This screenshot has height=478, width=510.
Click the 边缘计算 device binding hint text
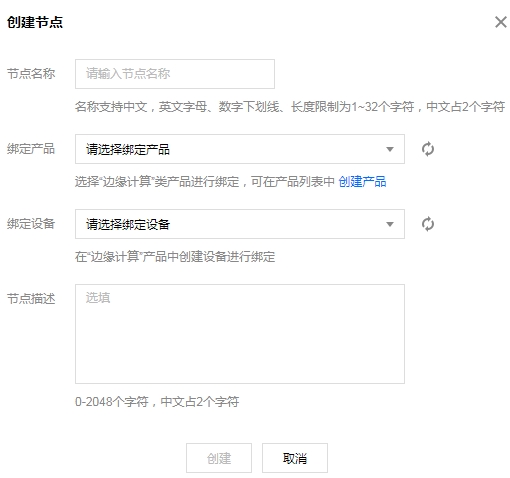[175, 257]
